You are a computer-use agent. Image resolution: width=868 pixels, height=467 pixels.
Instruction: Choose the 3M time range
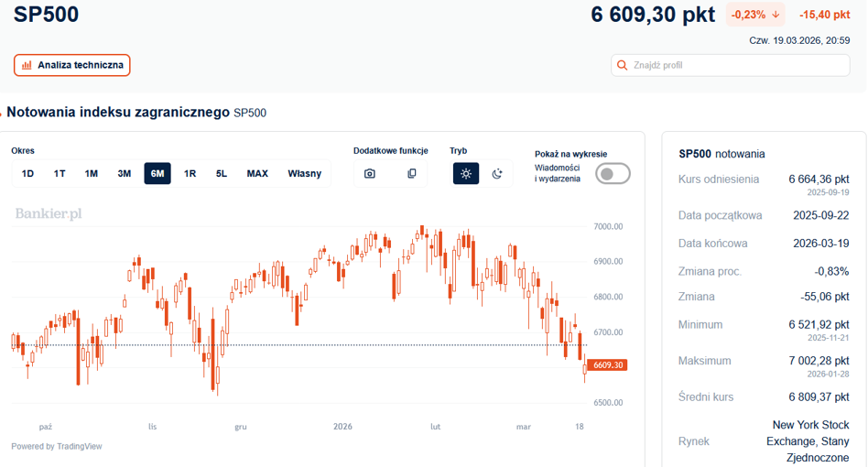tap(124, 174)
